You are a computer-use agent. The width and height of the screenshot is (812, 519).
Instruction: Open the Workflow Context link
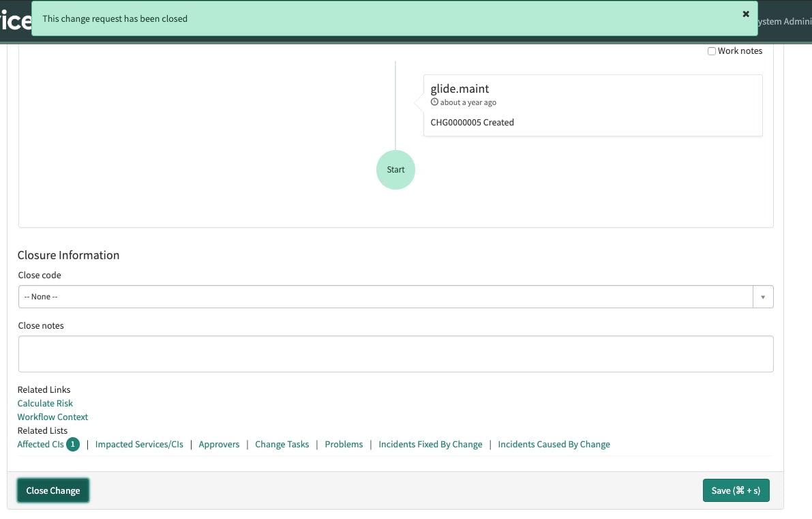tap(52, 417)
